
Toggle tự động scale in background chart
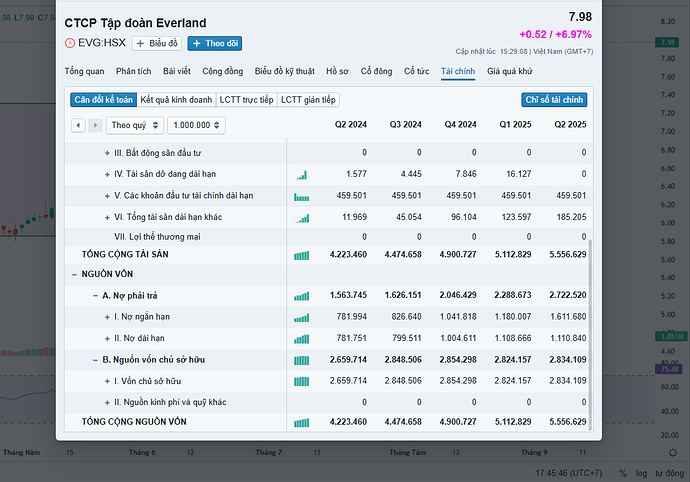(x=669, y=473)
